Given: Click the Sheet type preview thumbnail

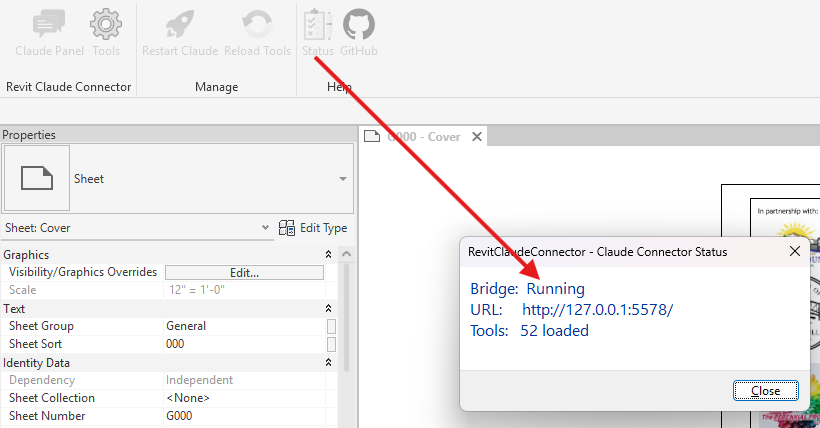Looking at the screenshot, I should (x=37, y=179).
